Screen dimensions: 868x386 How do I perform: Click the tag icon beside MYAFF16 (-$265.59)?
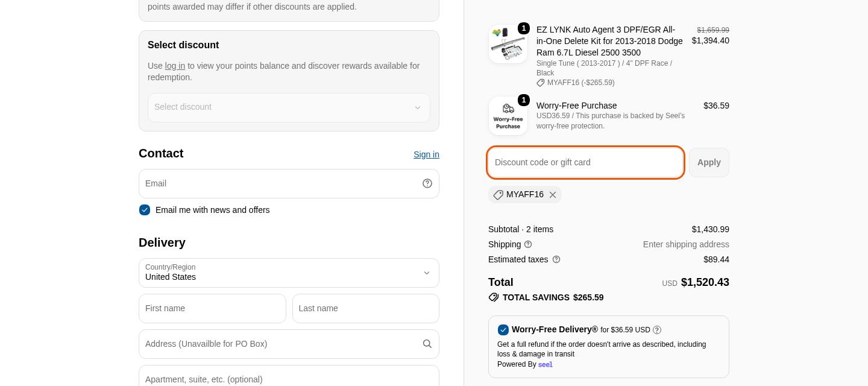coord(541,83)
